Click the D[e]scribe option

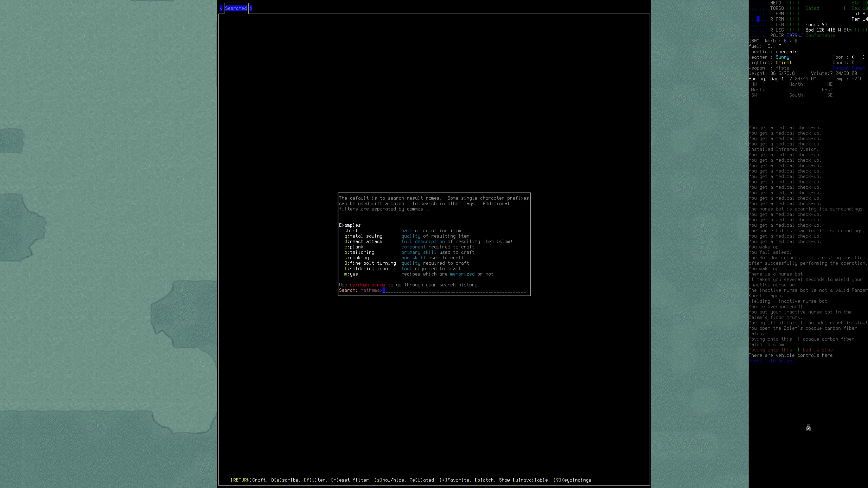[284, 480]
